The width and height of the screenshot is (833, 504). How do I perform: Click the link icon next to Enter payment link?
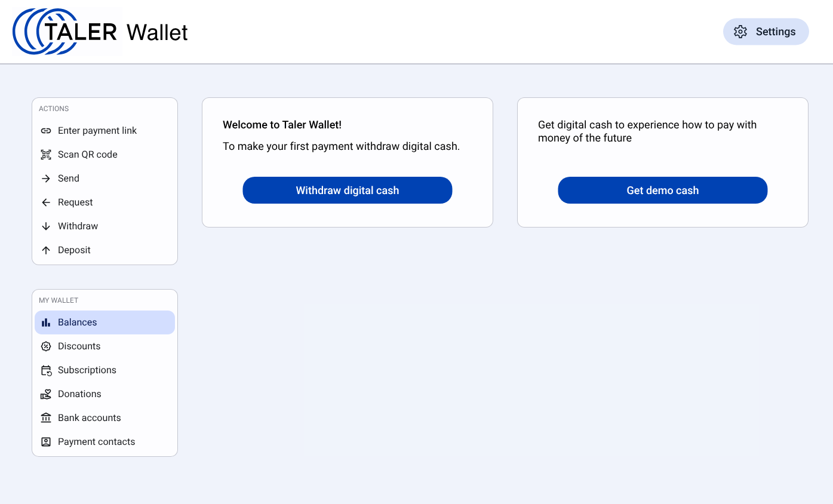(x=46, y=130)
